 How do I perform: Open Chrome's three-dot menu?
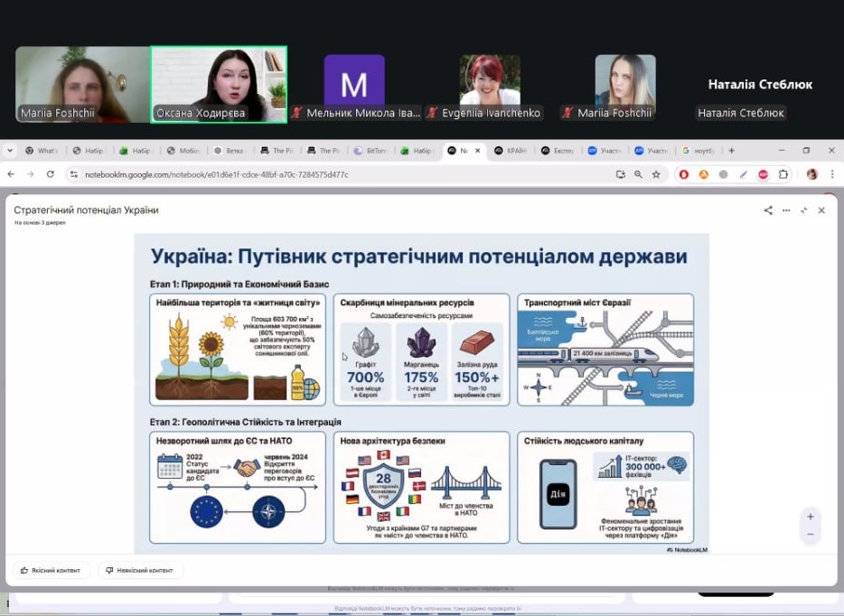tap(832, 174)
